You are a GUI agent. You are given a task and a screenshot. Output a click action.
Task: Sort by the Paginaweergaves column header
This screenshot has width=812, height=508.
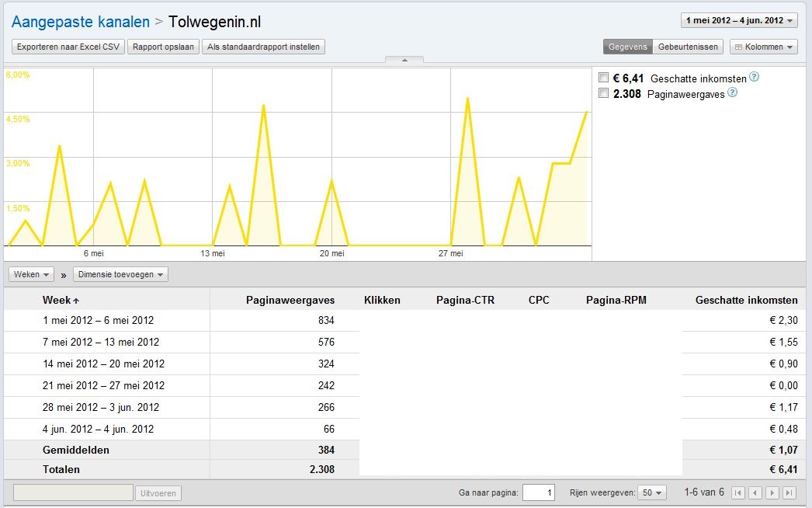tap(290, 300)
